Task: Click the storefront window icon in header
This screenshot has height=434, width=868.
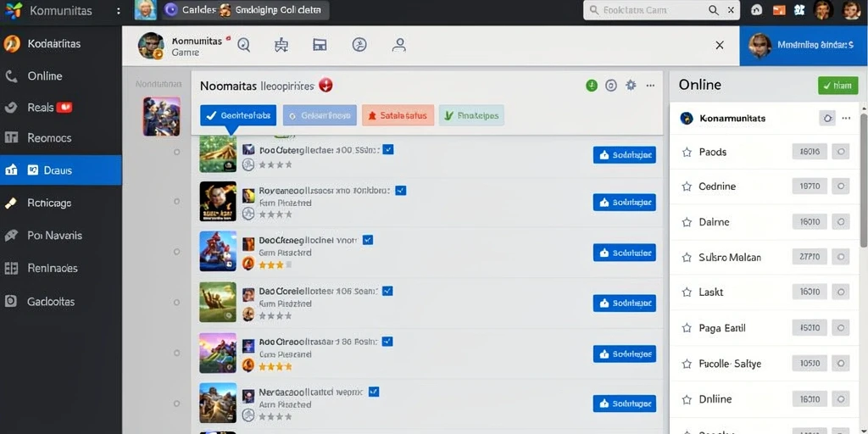Action: (320, 45)
